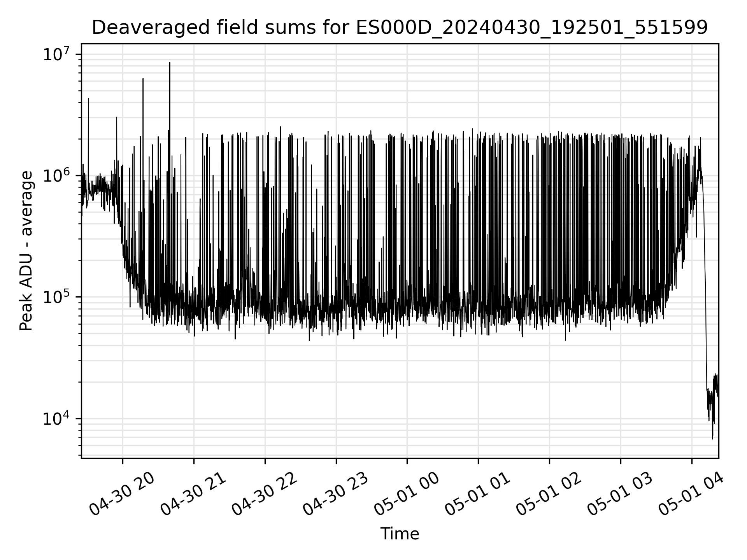Click the y-axis label 'Peak ADU - average'
Image resolution: width=747 pixels, height=560 pixels.
click(x=26, y=251)
